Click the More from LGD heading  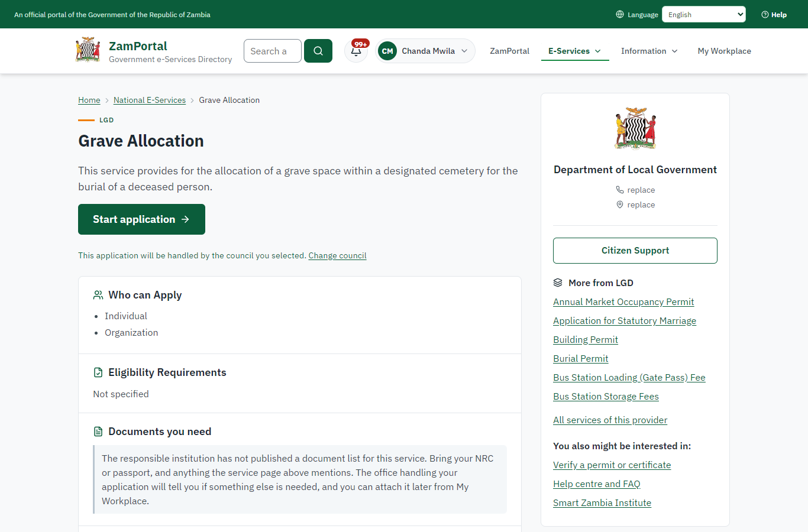pyautogui.click(x=601, y=283)
